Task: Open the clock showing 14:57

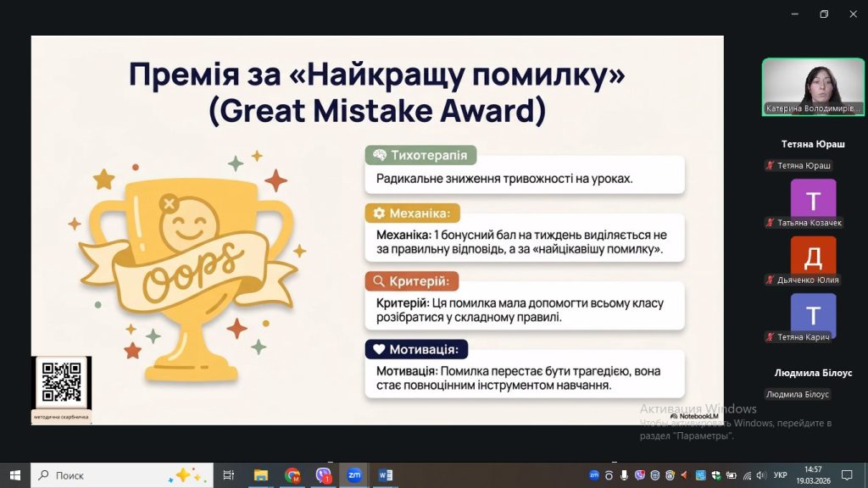Action: click(x=813, y=475)
